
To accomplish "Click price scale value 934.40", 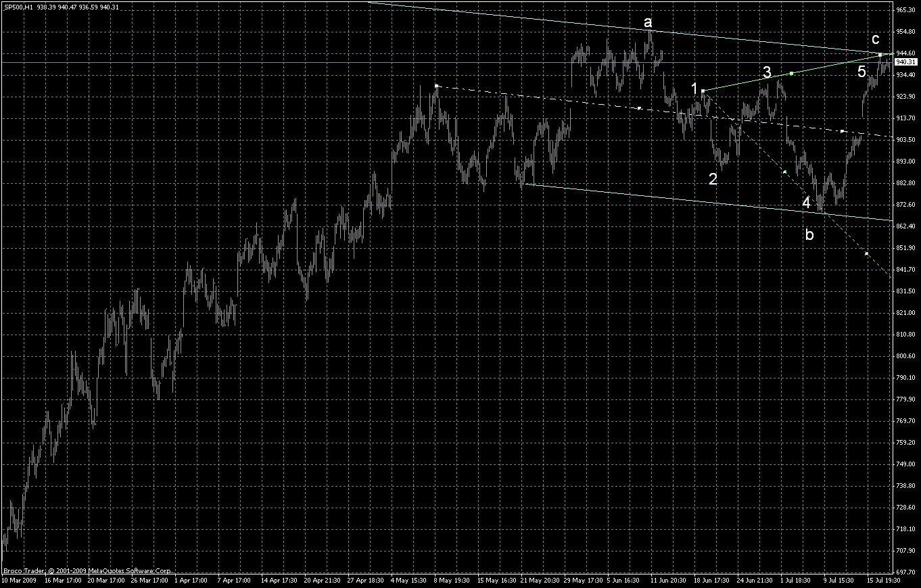I will 905,75.
